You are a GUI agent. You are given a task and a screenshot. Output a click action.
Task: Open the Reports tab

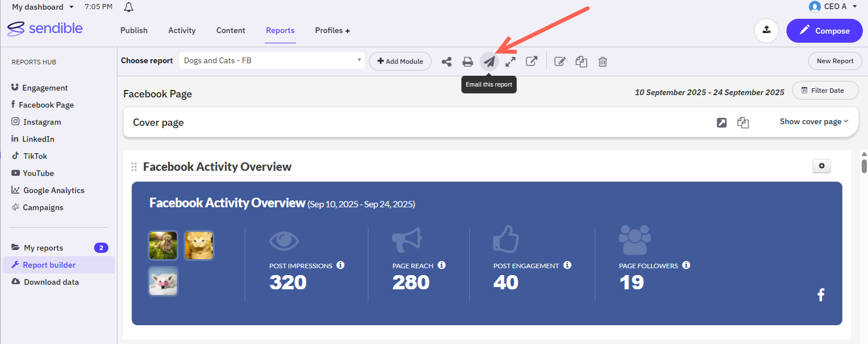pyautogui.click(x=280, y=31)
